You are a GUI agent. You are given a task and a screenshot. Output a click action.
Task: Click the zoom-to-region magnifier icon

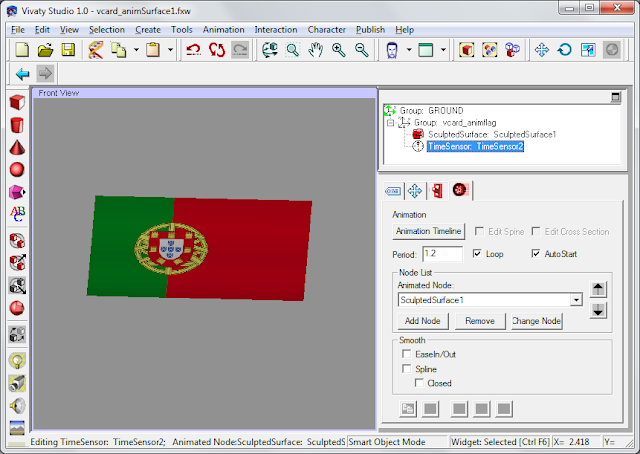[x=293, y=50]
